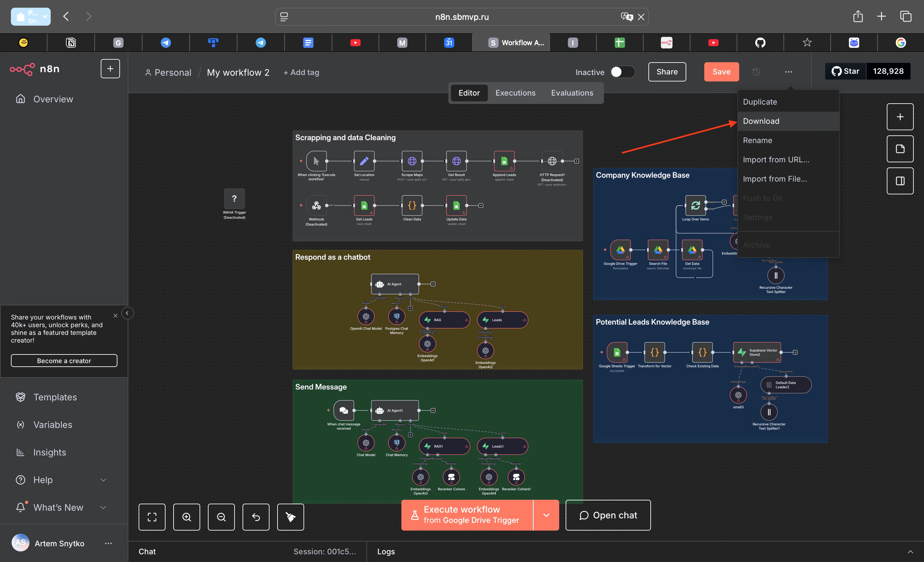
Task: Click the zoom out canvas icon
Action: (221, 517)
